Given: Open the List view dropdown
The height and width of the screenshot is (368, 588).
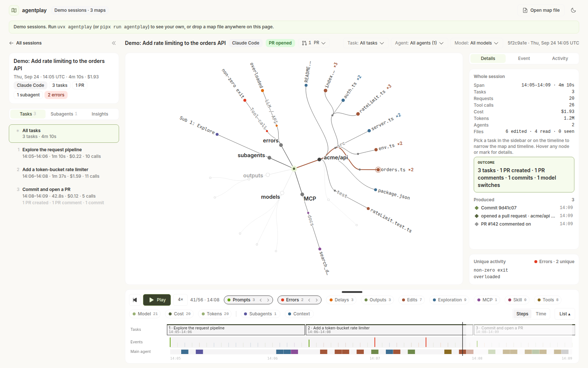Looking at the screenshot, I should click(565, 314).
